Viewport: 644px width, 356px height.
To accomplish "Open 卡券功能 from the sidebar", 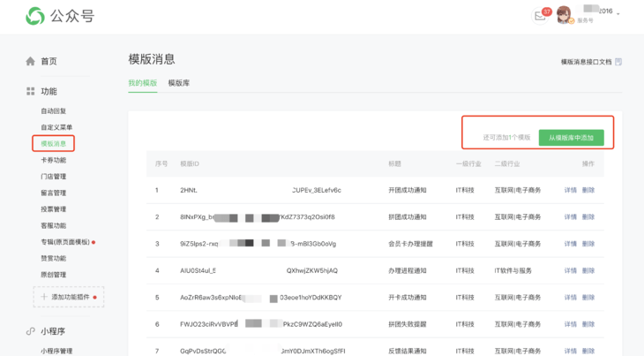I will pos(53,160).
